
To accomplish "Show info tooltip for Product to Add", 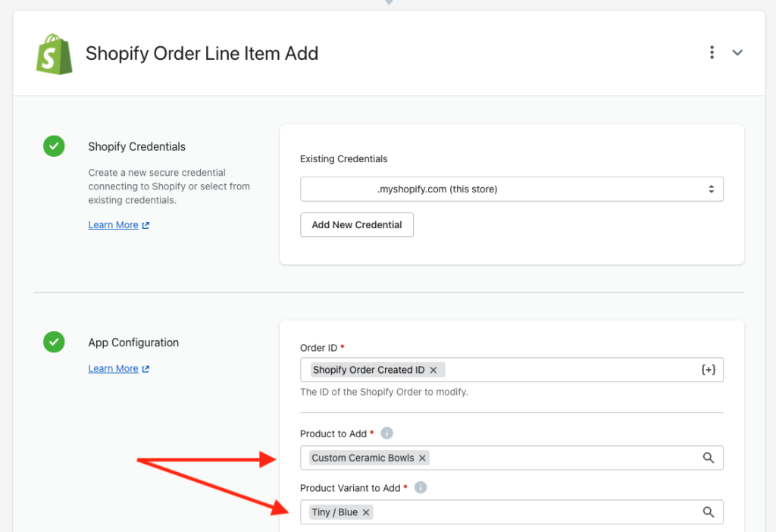I will coord(387,433).
